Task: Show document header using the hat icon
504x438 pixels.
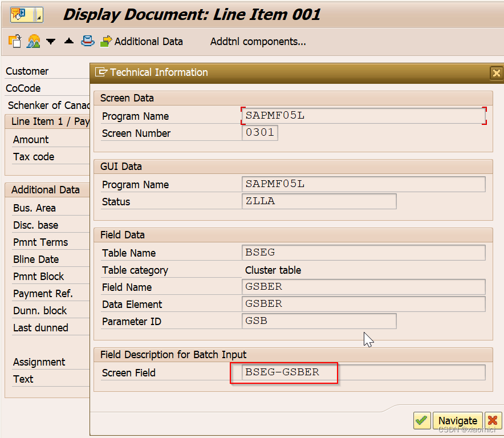Action: pos(87,41)
